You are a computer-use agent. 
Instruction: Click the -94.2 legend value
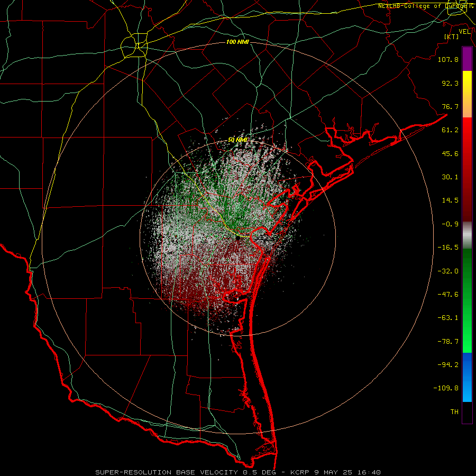coord(448,365)
